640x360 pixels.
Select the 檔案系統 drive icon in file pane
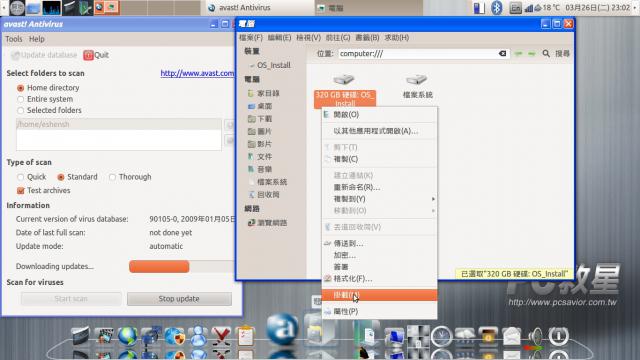coord(417,79)
